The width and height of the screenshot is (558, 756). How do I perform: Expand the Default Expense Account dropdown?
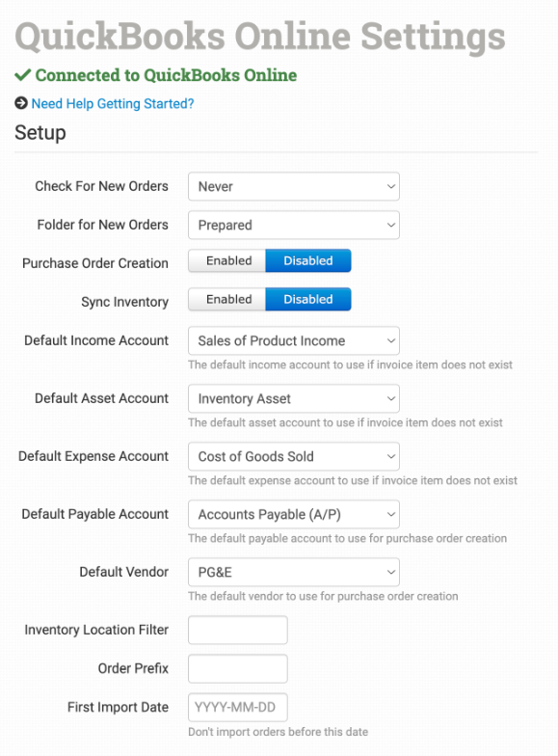pos(293,456)
